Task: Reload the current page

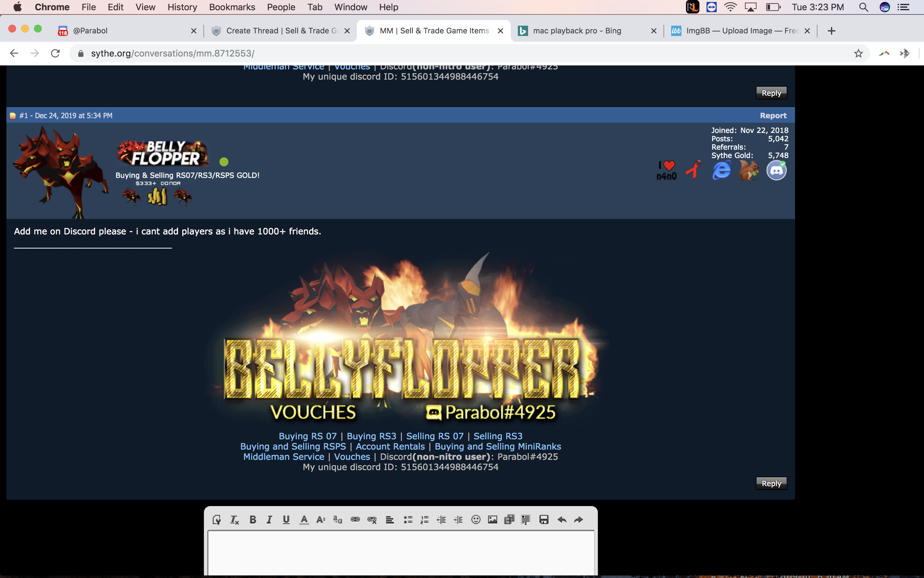Action: click(x=56, y=53)
